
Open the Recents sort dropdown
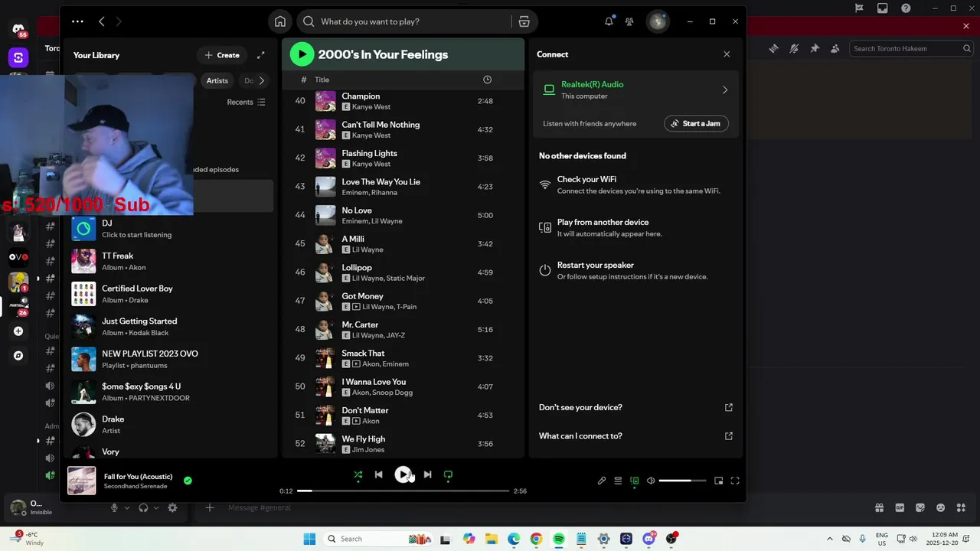[246, 102]
